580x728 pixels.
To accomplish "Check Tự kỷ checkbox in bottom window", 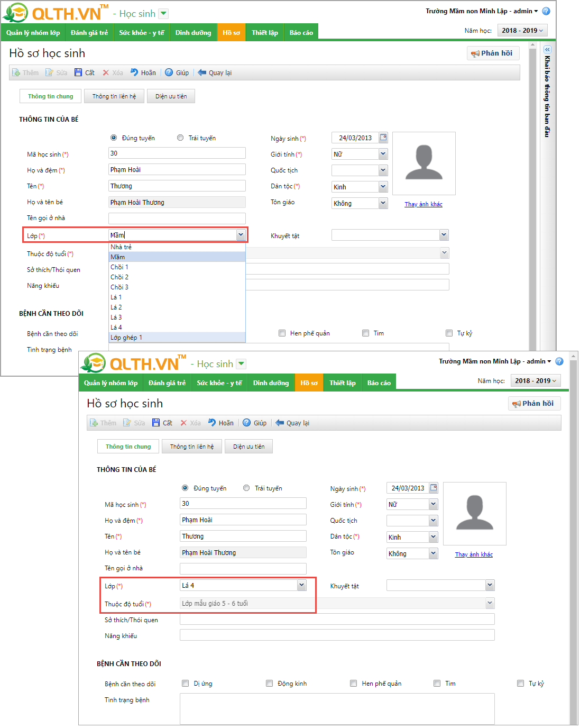I will tap(521, 683).
